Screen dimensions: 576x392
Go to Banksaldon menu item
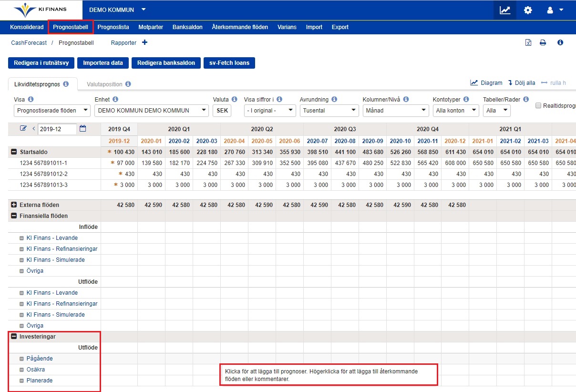(187, 27)
